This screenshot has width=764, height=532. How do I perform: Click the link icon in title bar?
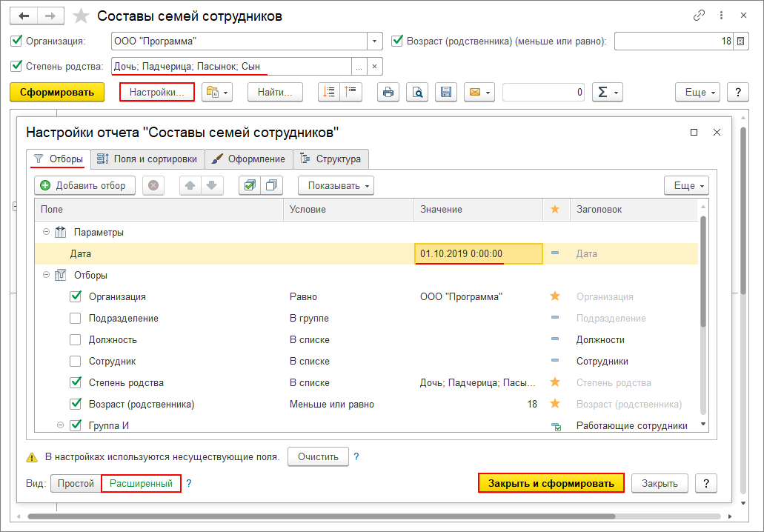coord(699,16)
